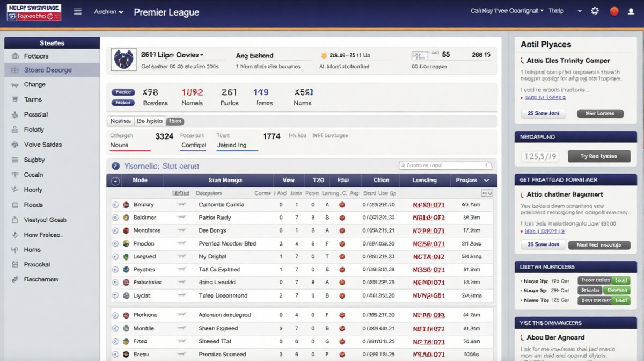Open the Call Nlay l'vee Ooanignall dropdown

(x=507, y=11)
